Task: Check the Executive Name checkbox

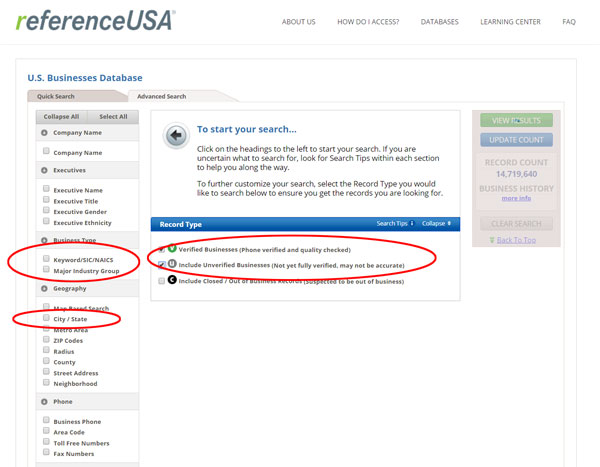Action: point(46,188)
